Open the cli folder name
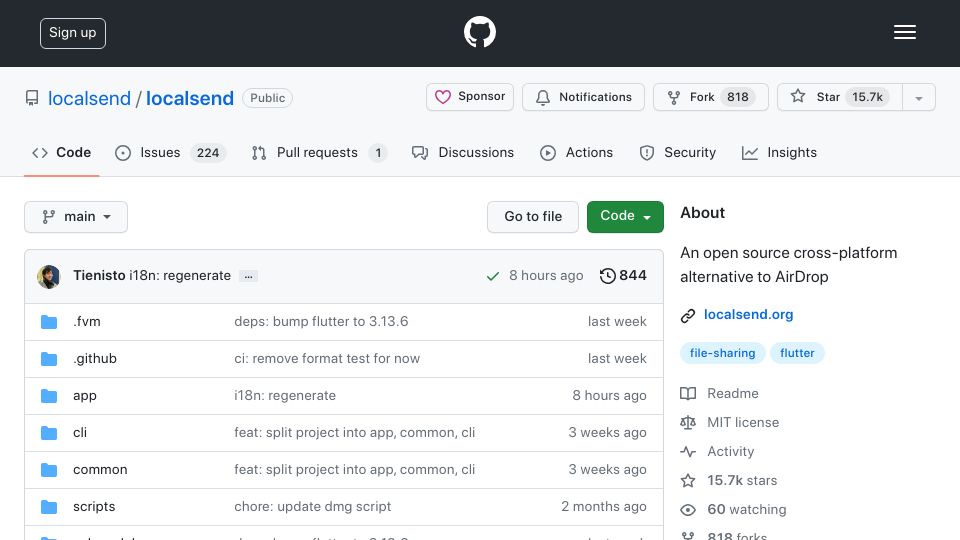This screenshot has width=960, height=540. [x=80, y=433]
